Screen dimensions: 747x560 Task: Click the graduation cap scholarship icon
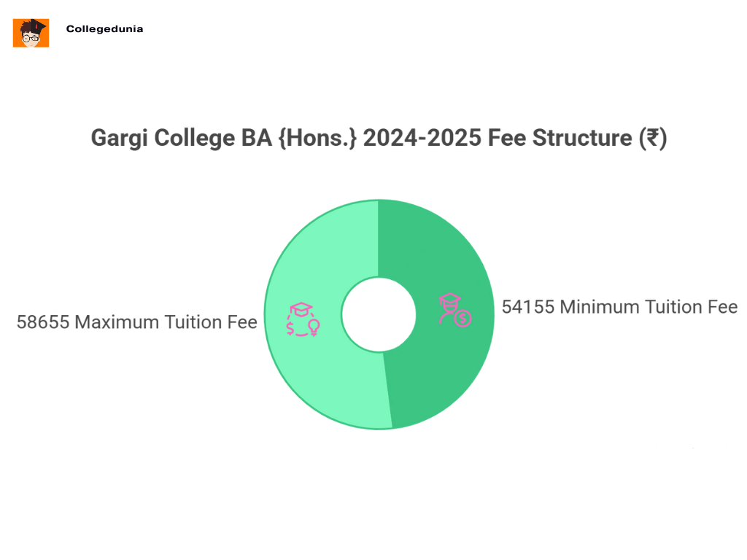pos(303,319)
